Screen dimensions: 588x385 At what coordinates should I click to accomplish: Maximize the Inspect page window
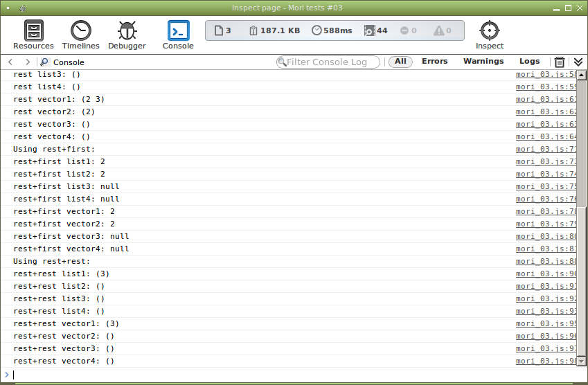point(569,8)
